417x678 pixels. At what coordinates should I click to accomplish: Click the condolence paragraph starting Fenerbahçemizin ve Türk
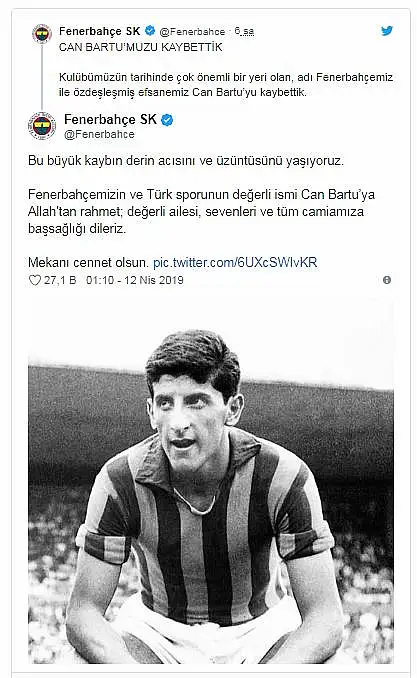(202, 211)
